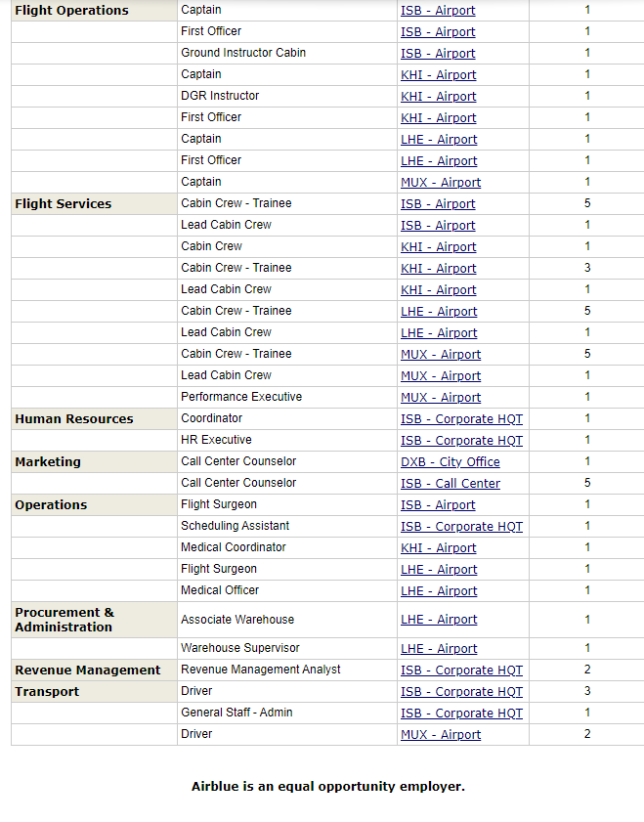Open KHI - Airport link for Lead Cabin Crew
The image size is (644, 822).
pyautogui.click(x=438, y=290)
